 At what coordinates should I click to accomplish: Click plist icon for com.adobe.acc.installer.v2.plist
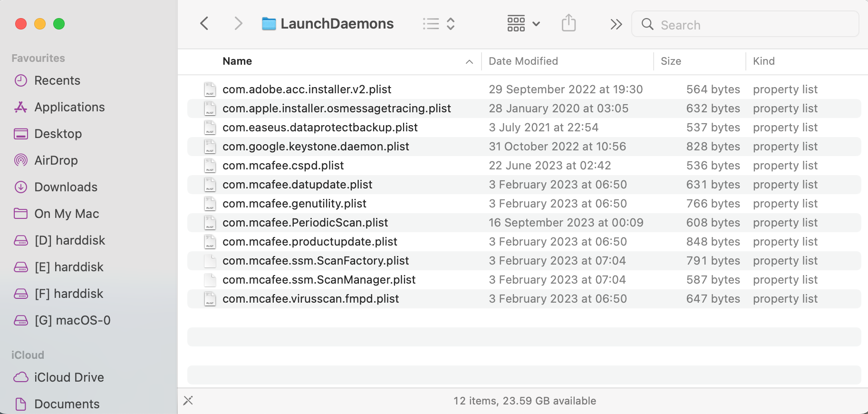click(210, 89)
